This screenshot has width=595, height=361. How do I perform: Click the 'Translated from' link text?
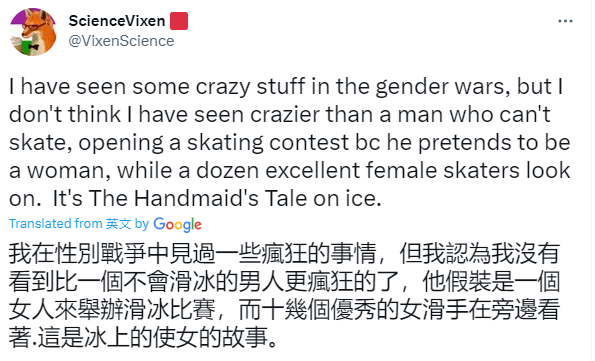[x=56, y=224]
